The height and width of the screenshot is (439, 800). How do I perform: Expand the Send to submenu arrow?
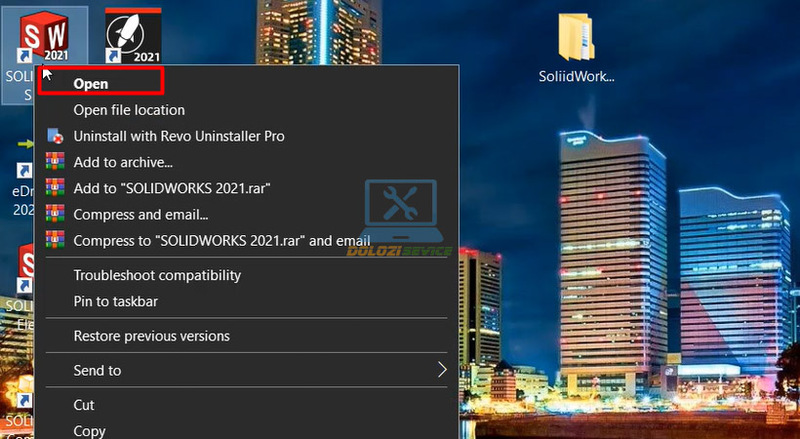[442, 370]
